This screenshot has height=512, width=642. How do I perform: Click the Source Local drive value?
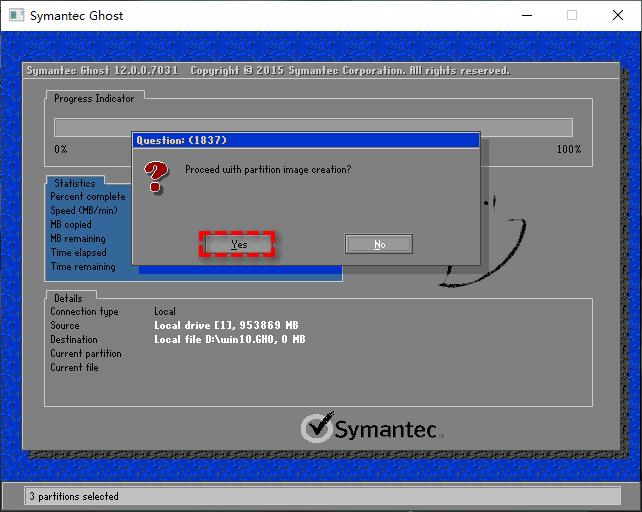pos(226,326)
